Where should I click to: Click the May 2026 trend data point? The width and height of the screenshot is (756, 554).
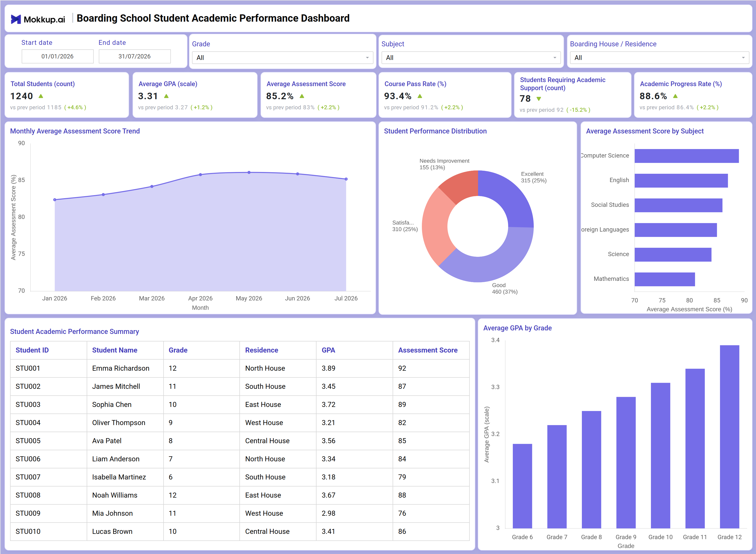tap(249, 172)
